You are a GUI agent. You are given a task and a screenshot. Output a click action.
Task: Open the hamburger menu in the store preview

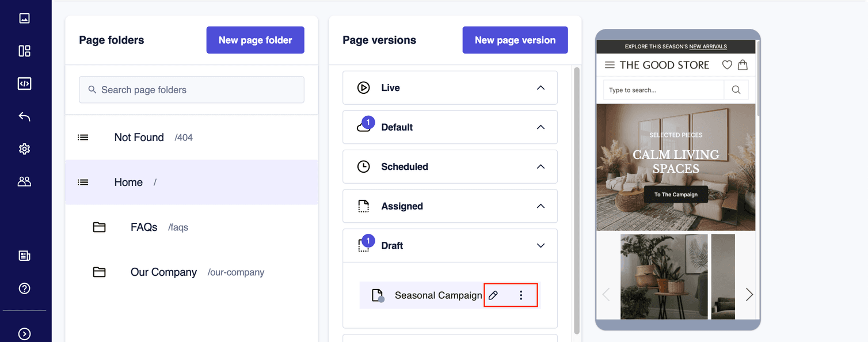coord(610,64)
